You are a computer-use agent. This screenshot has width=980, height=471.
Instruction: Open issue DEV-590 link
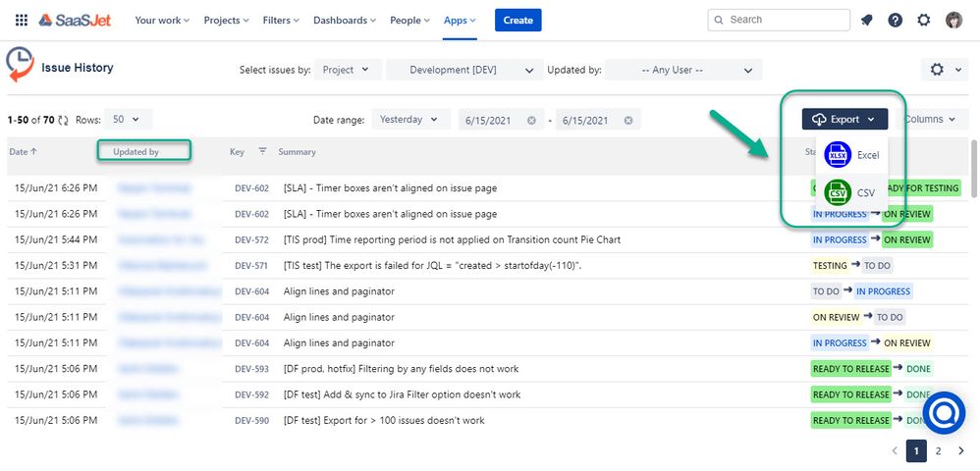tap(252, 420)
